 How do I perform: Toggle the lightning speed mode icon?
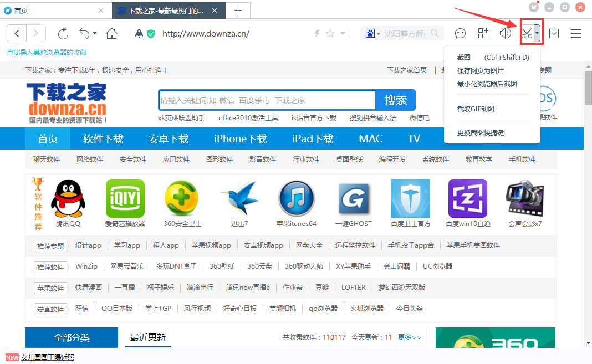(316, 33)
